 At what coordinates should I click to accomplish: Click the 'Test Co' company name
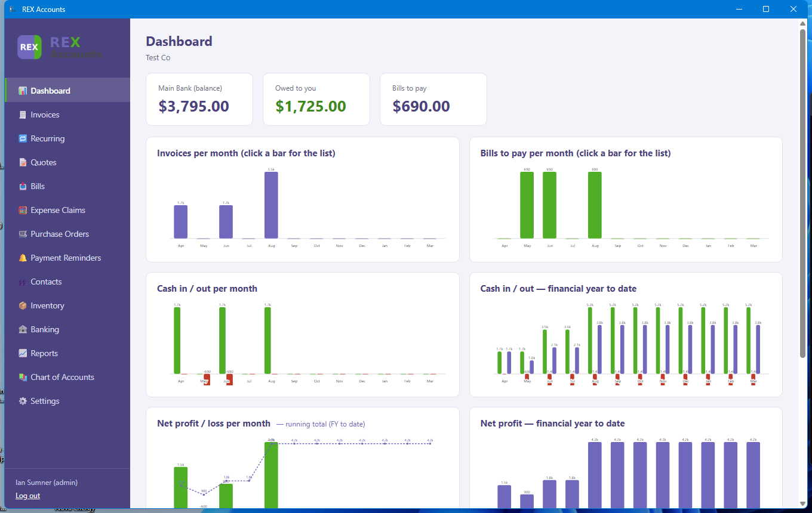158,58
